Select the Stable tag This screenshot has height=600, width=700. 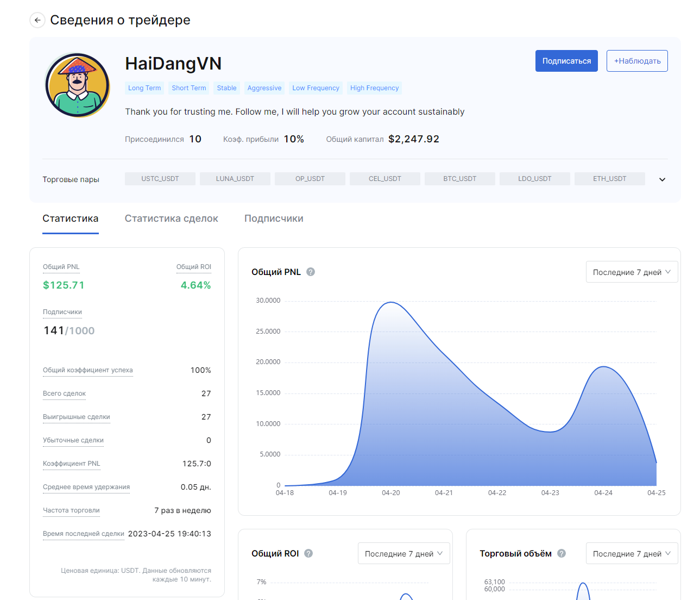pyautogui.click(x=226, y=88)
